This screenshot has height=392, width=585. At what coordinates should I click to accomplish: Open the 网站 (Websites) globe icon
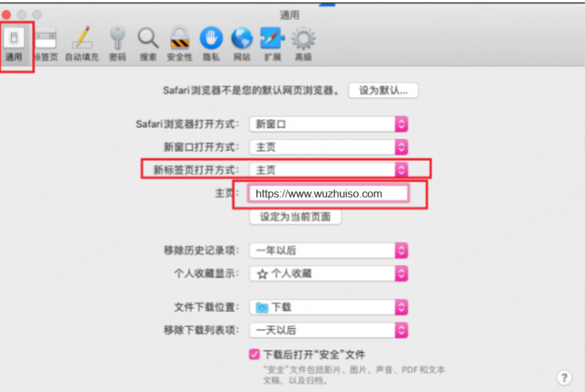pos(242,44)
